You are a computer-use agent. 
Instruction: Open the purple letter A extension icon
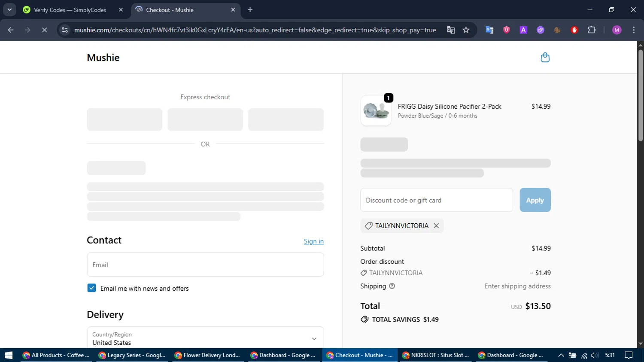(523, 30)
